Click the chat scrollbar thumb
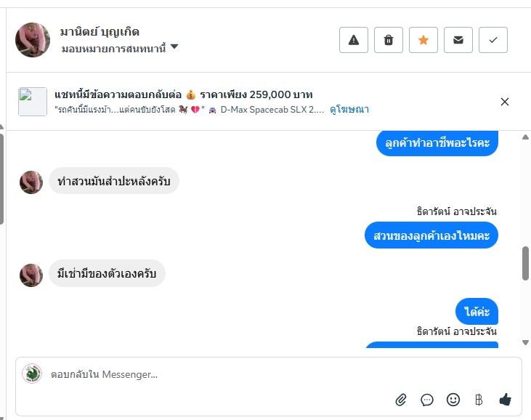Image resolution: width=531 pixels, height=420 pixels. click(525, 263)
